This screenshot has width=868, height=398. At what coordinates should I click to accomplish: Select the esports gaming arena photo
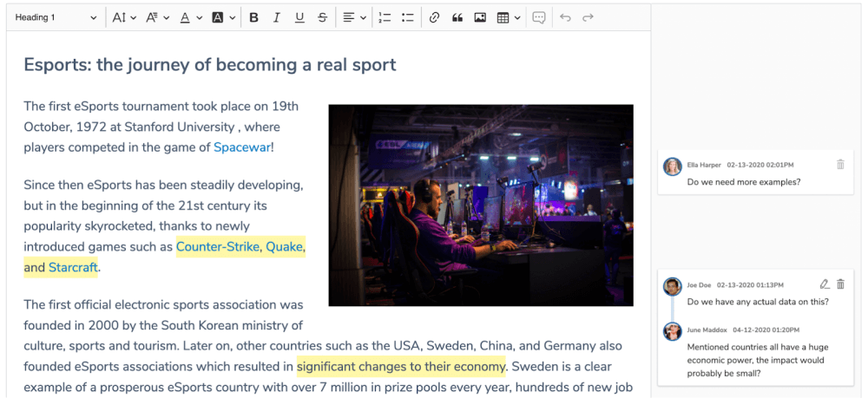(481, 206)
